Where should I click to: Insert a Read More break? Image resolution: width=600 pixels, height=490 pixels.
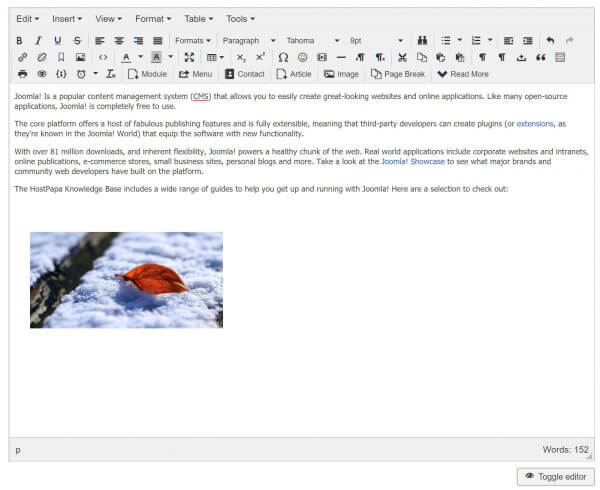coord(463,74)
